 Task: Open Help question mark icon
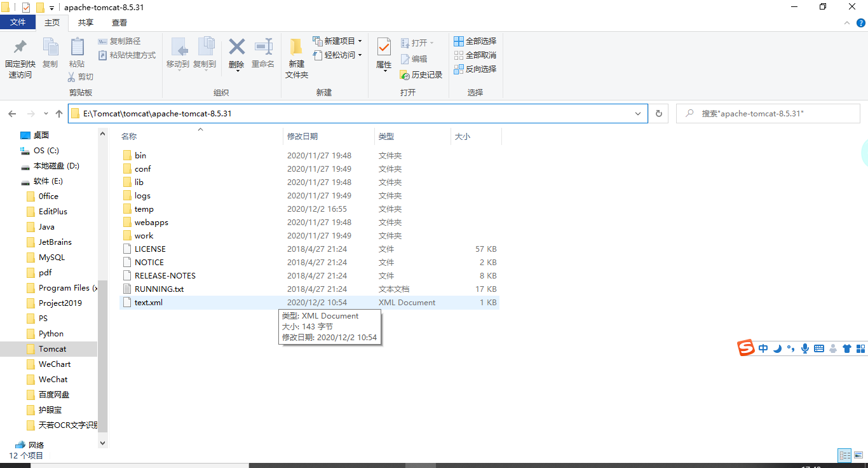point(860,22)
